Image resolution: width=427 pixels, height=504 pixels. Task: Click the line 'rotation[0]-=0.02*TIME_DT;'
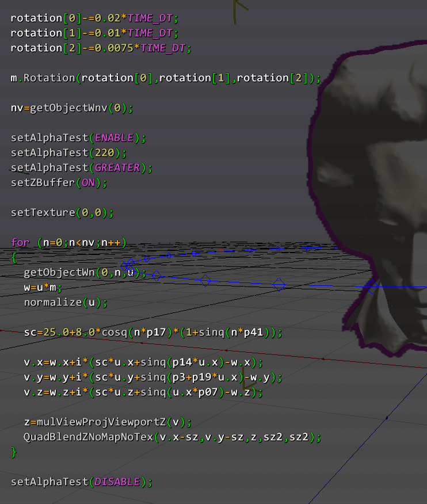click(94, 18)
